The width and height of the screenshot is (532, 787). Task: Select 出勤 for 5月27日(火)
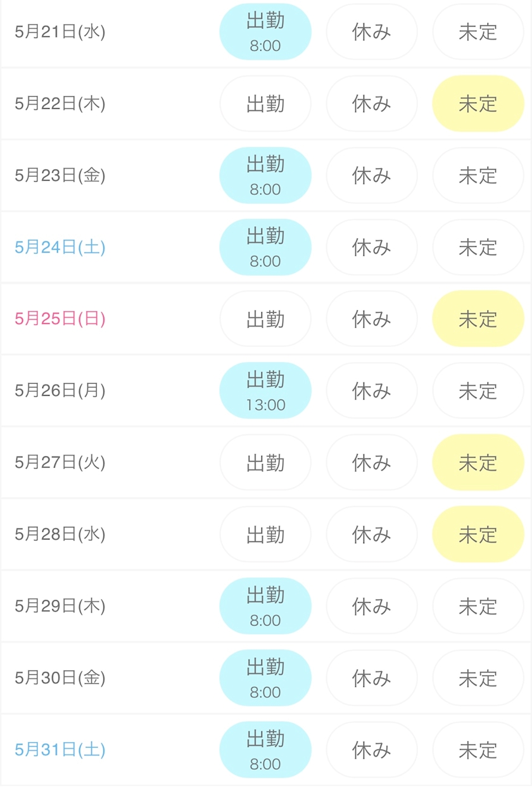coord(265,462)
